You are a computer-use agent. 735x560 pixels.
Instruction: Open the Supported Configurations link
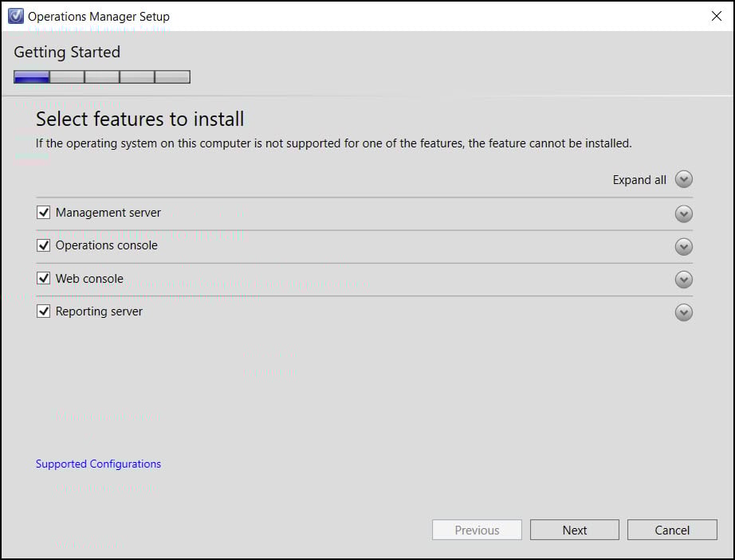(98, 464)
